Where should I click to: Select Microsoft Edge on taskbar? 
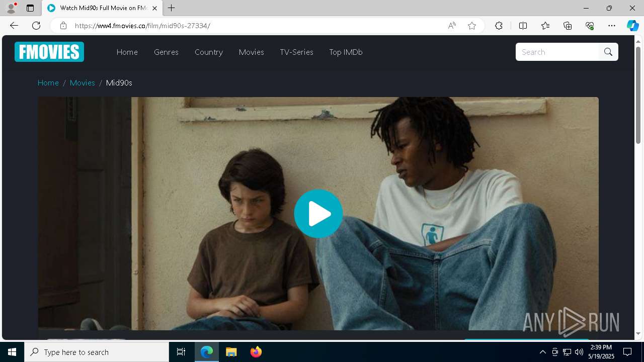207,352
